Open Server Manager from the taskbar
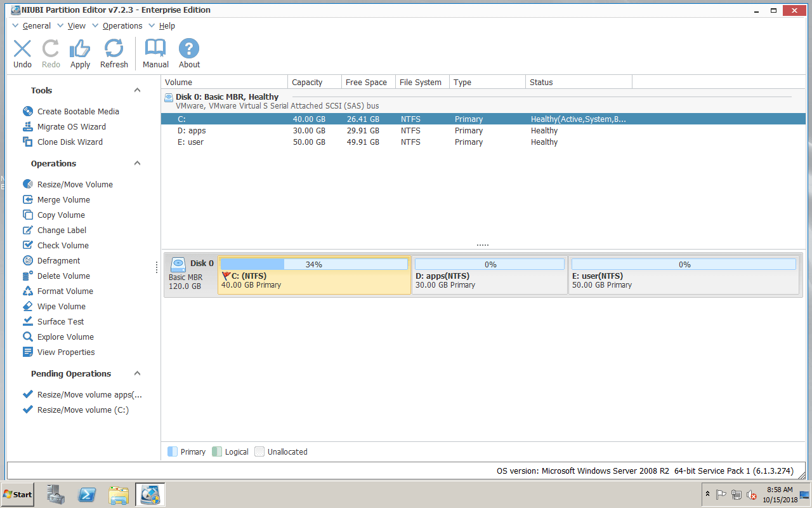Image resolution: width=812 pixels, height=508 pixels. tap(56, 495)
